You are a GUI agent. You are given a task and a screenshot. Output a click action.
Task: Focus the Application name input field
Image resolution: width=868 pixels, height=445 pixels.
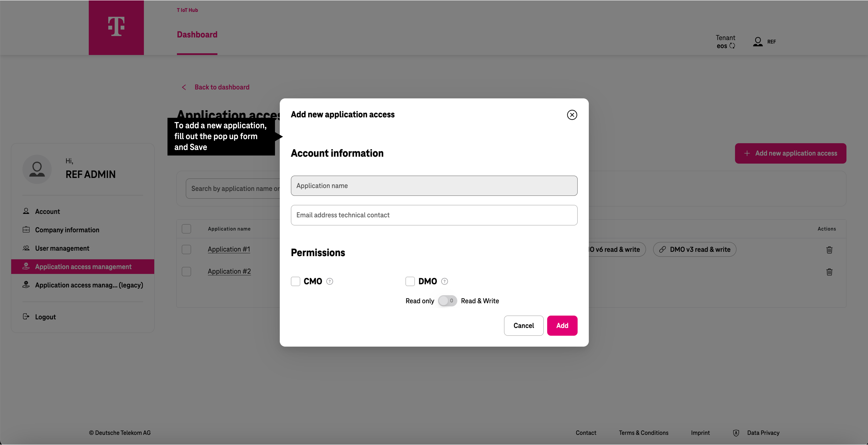[x=434, y=186]
